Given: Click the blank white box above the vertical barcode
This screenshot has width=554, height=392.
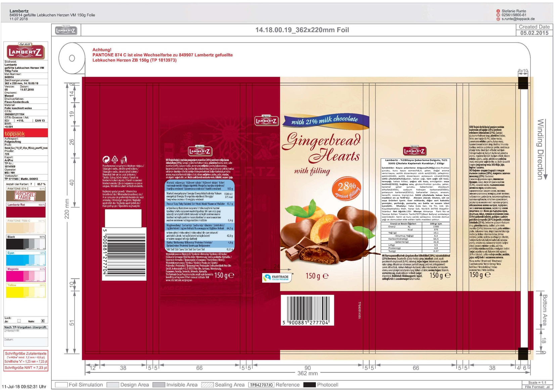Looking at the screenshot, I should tap(123, 218).
